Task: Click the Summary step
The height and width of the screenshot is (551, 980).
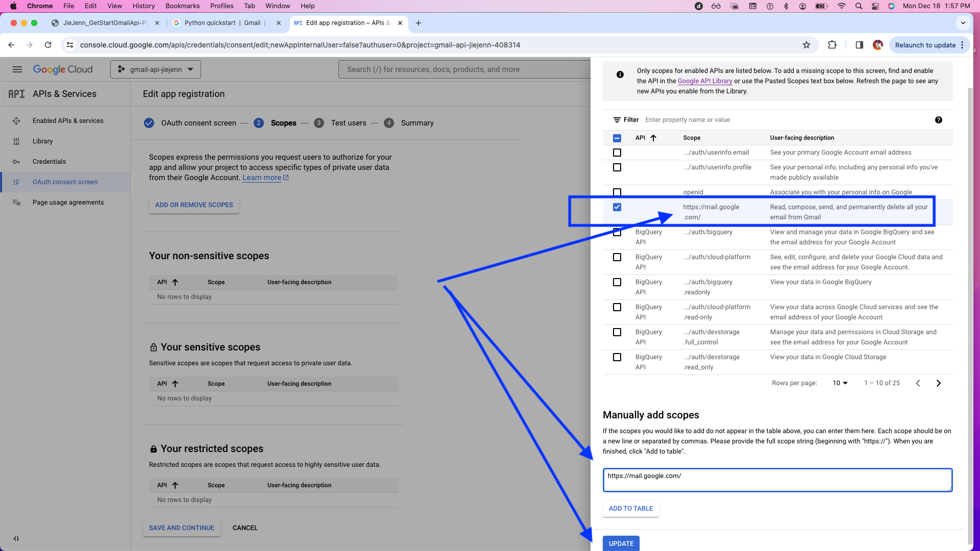Action: [409, 123]
